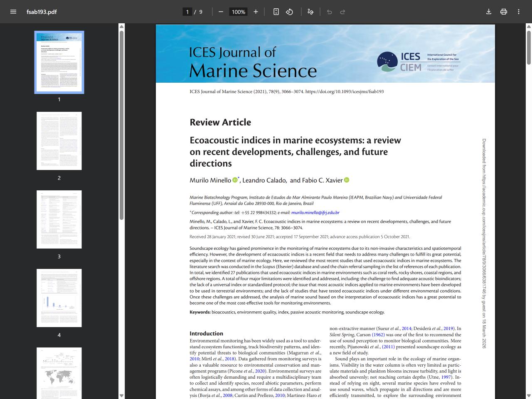Rotate the document counterclockwise

(289, 12)
